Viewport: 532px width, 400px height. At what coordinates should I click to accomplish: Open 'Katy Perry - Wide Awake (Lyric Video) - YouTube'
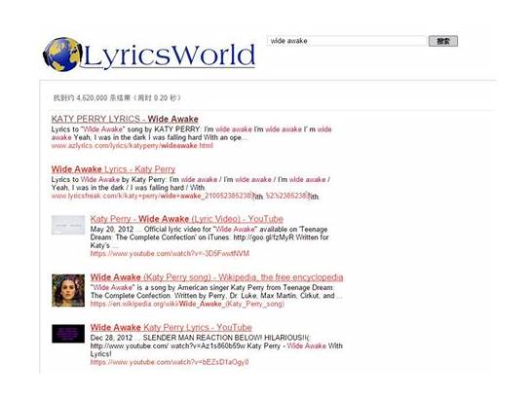[187, 219]
